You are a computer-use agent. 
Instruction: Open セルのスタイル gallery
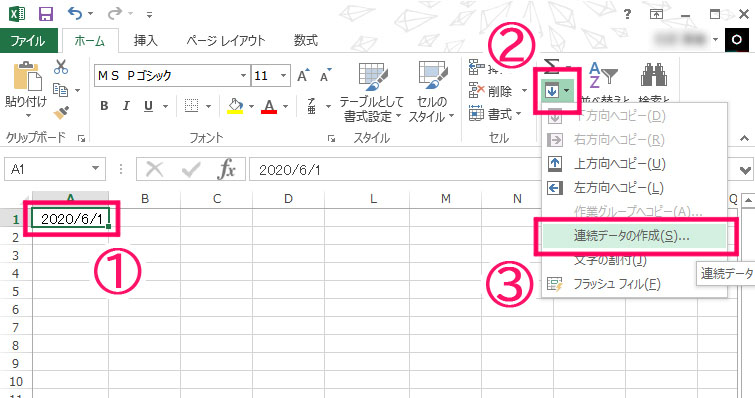point(431,92)
